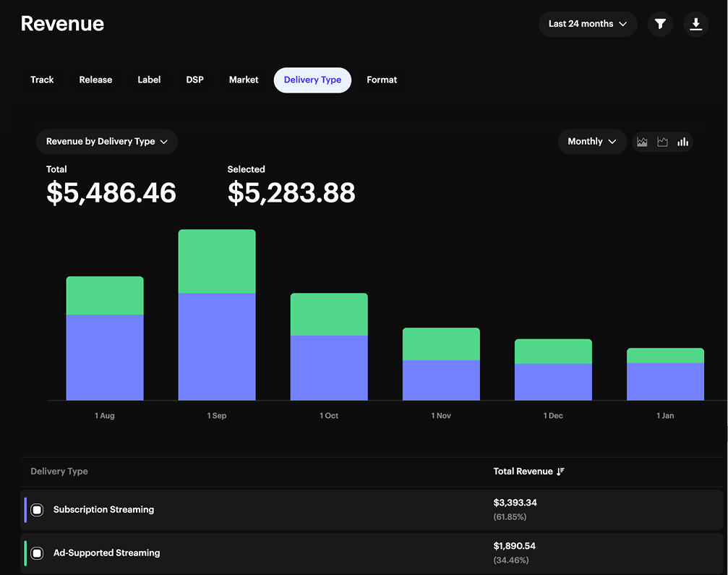
Task: Switch to stacked area chart view
Action: pos(642,142)
